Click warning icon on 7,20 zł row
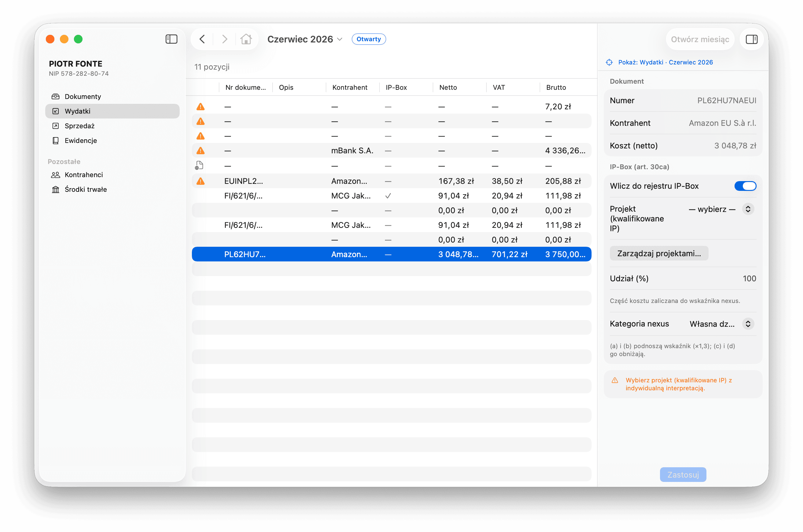Image resolution: width=803 pixels, height=532 pixels. point(200,107)
